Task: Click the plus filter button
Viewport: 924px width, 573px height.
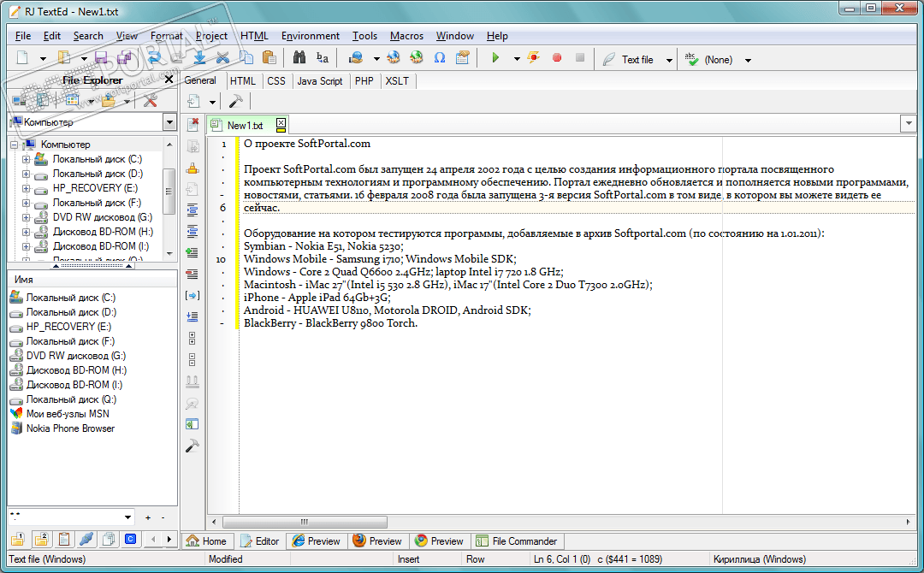Action: tap(148, 517)
